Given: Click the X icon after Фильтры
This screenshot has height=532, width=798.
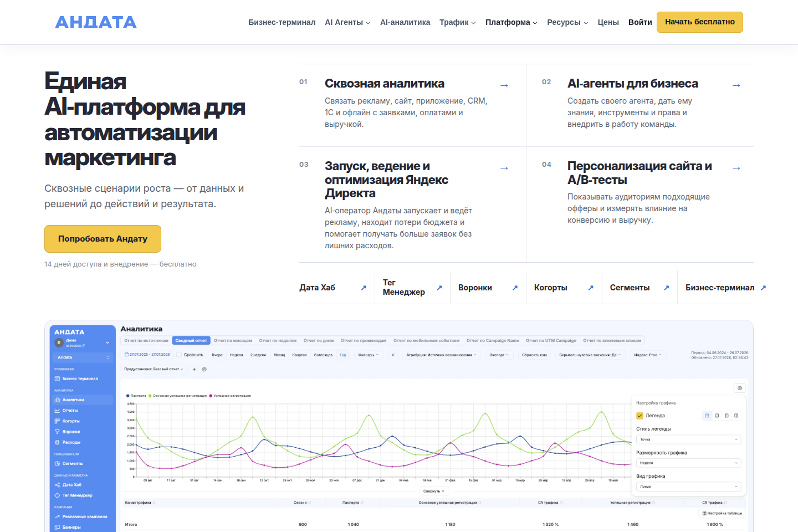Looking at the screenshot, I should pyautogui.click(x=393, y=355).
